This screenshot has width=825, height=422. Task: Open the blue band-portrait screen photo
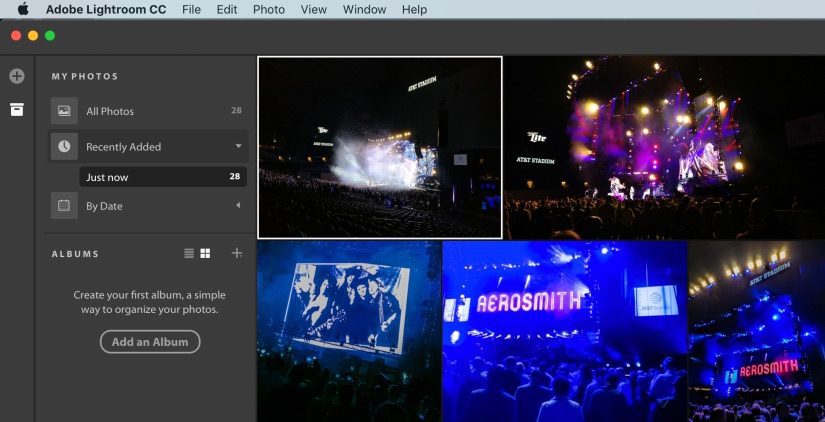click(349, 331)
